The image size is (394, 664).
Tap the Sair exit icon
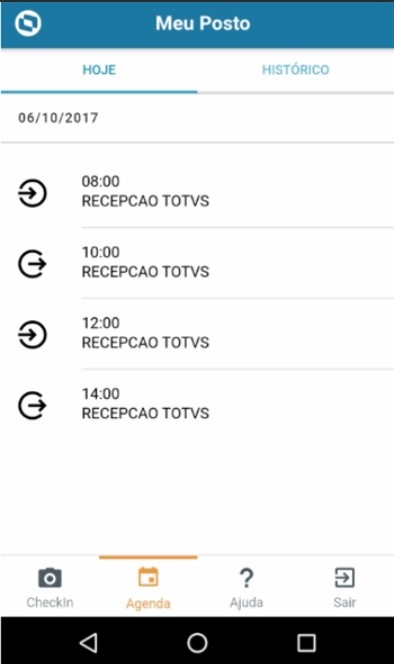point(344,578)
